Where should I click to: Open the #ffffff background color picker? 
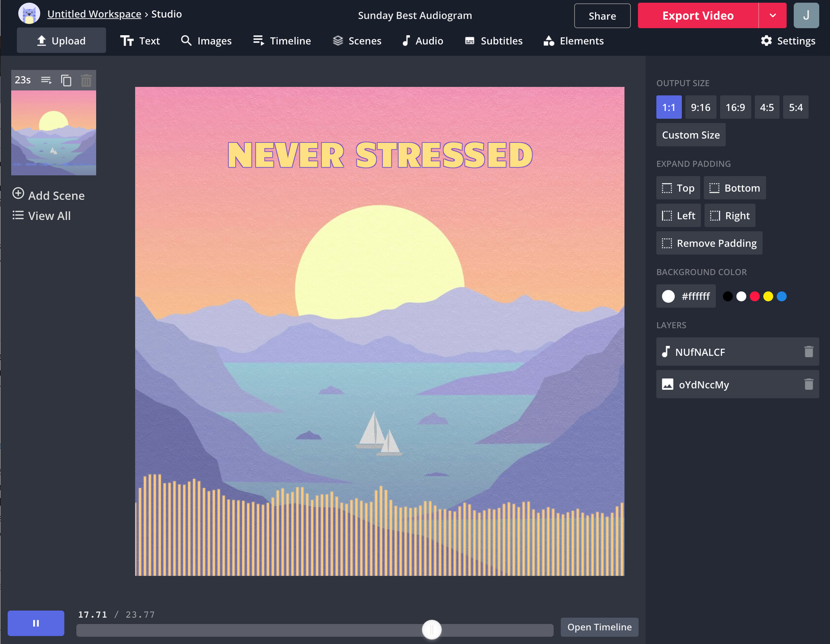686,296
